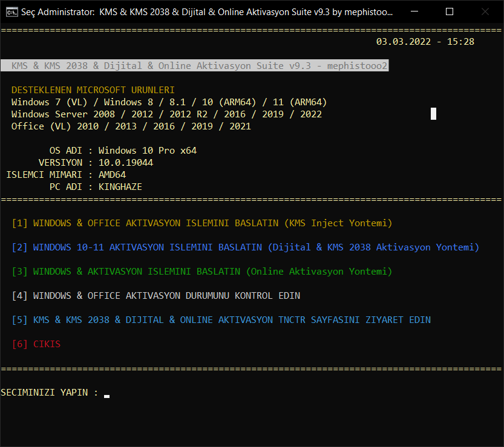Click the Windows Server 2008 product line

click(x=166, y=114)
